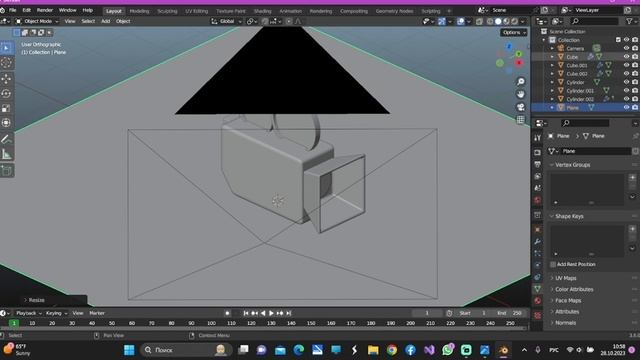
Task: Open the Render menu
Action: (45, 10)
